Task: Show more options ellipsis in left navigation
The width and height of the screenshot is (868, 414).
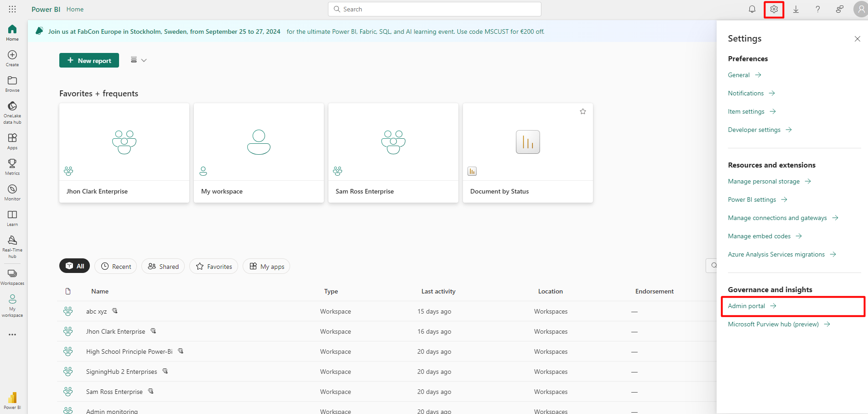Action: [x=12, y=335]
